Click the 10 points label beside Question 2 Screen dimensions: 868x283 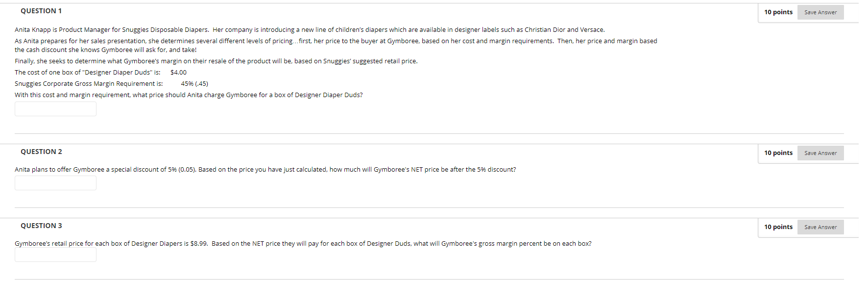[x=778, y=153]
